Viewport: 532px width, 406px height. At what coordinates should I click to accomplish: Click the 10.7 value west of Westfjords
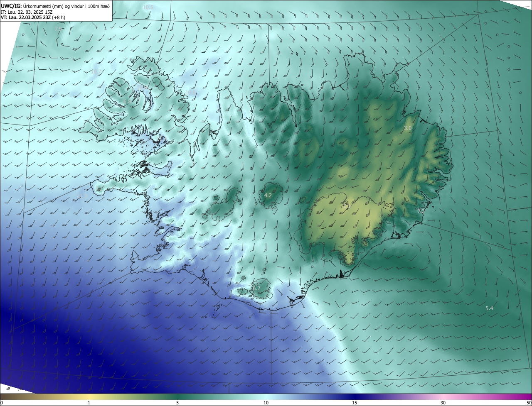[95, 71]
